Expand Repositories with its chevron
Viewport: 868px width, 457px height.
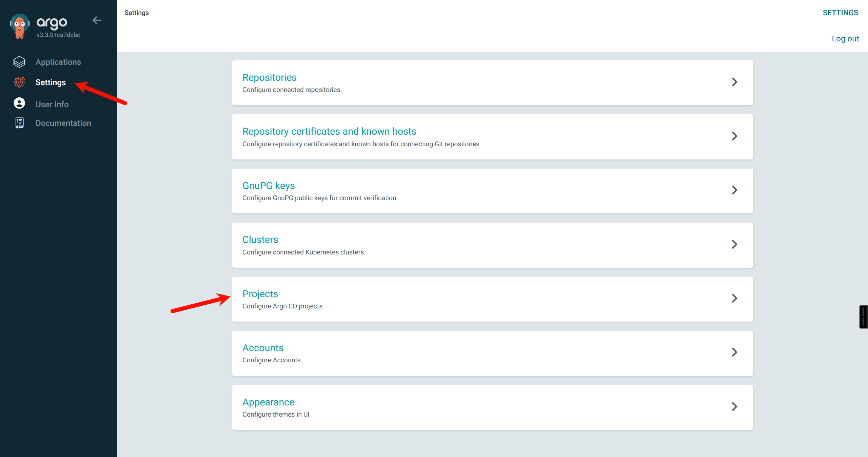pos(734,82)
